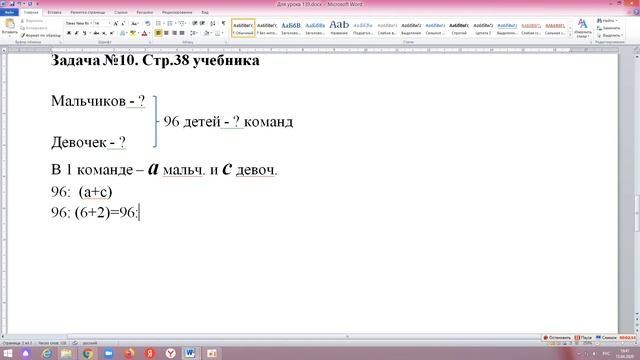640x360 pixels.
Task: Click the Shrink Font icon
Action: [123, 24]
